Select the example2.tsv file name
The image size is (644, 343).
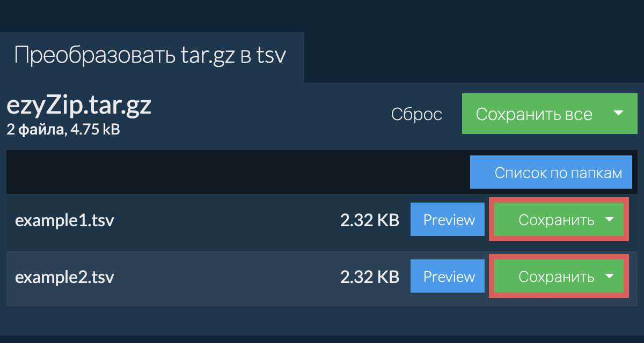pos(64,277)
